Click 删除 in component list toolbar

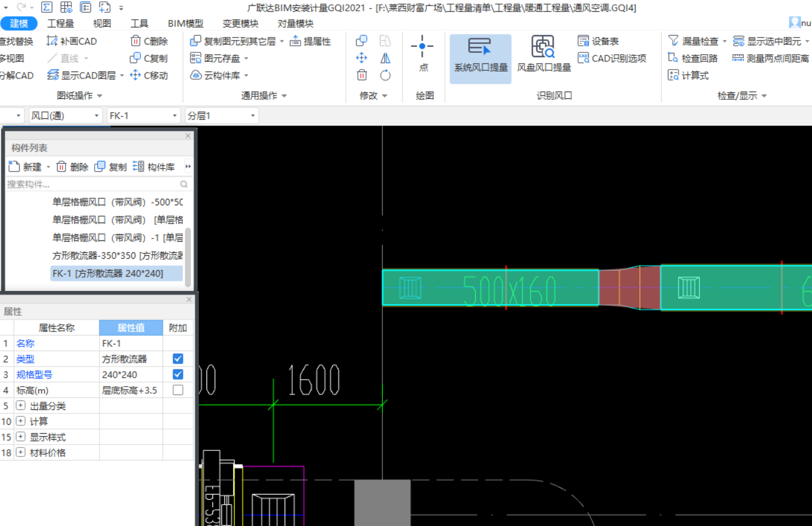pos(72,167)
